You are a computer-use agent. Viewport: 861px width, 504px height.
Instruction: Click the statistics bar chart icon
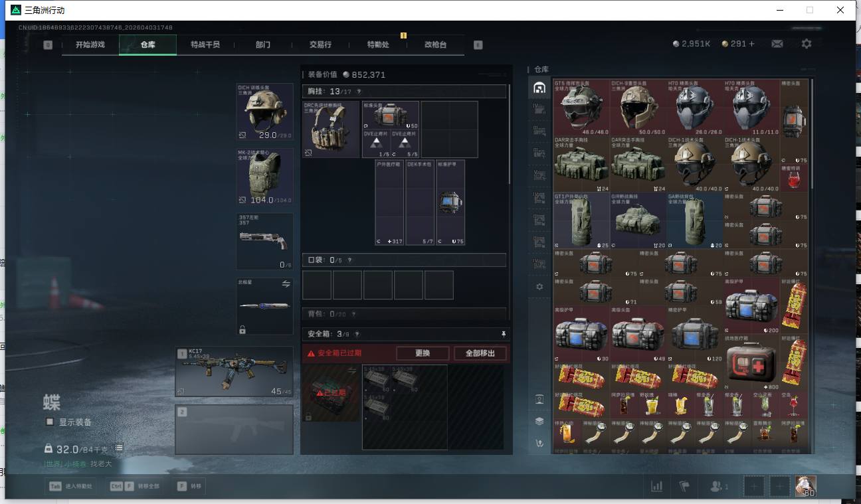656,487
